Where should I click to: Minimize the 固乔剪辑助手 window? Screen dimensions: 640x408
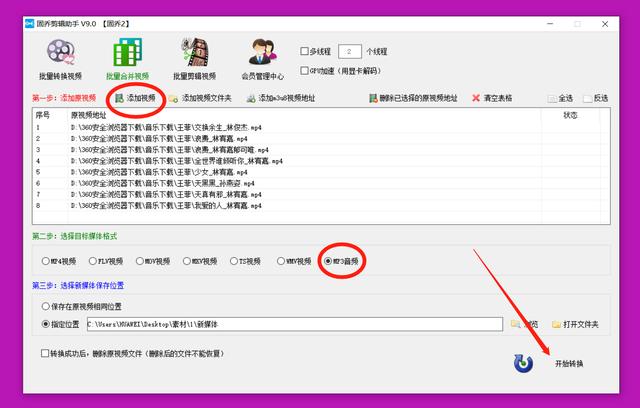pos(550,24)
